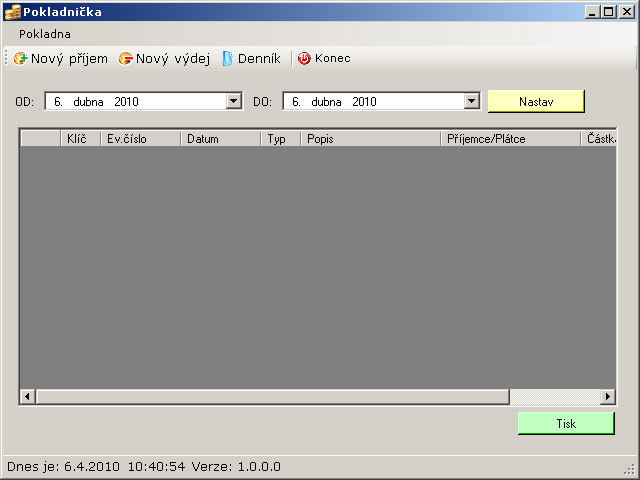Click the yellow Nastav button
640x480 pixels.
coord(536,101)
